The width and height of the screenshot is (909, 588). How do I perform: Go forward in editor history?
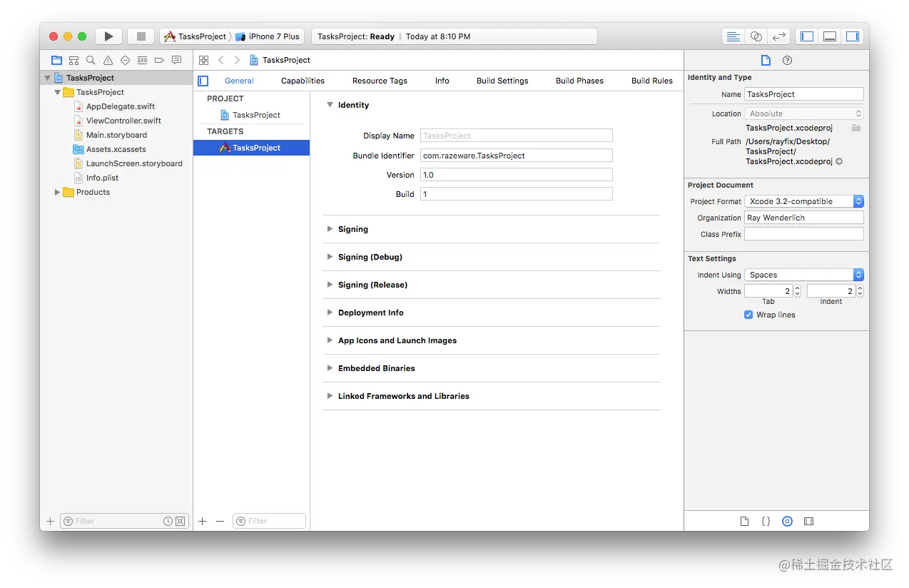click(237, 60)
